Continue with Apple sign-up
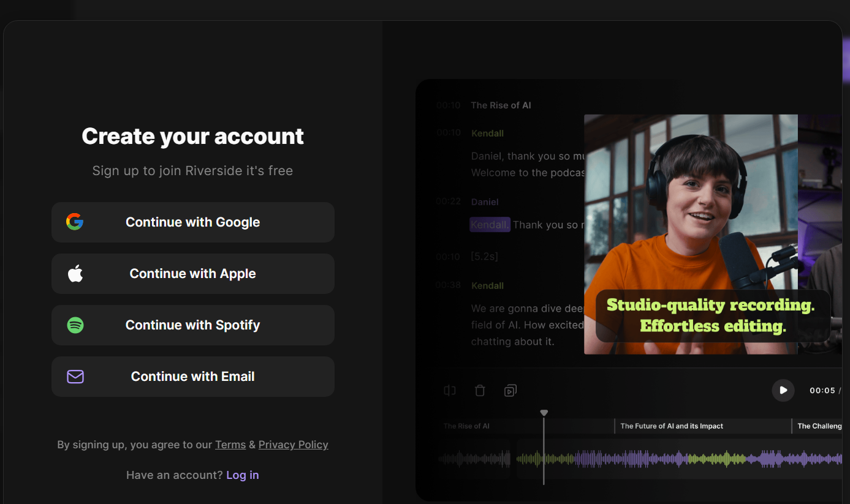 click(192, 274)
